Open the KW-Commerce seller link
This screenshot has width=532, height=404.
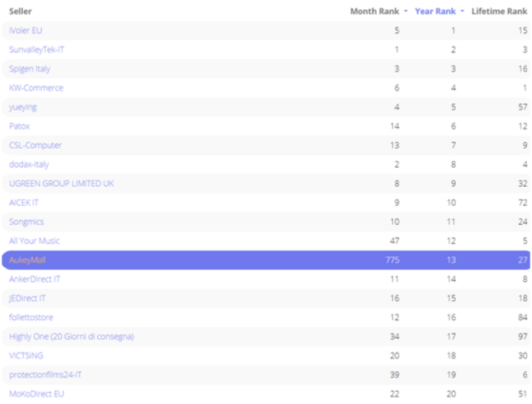(x=36, y=88)
